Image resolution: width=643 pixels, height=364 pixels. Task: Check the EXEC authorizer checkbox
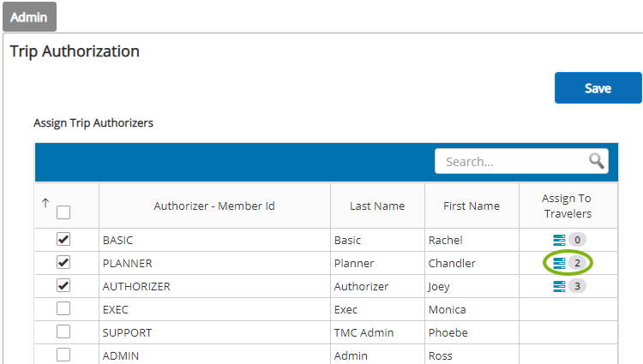pyautogui.click(x=63, y=308)
